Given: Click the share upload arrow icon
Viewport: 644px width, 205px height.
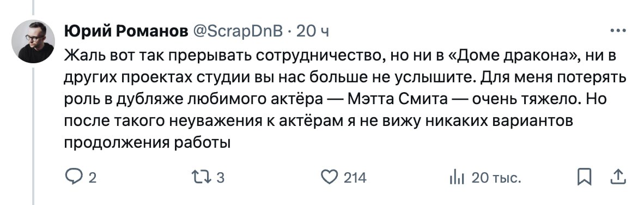Looking at the screenshot, I should click(x=617, y=178).
